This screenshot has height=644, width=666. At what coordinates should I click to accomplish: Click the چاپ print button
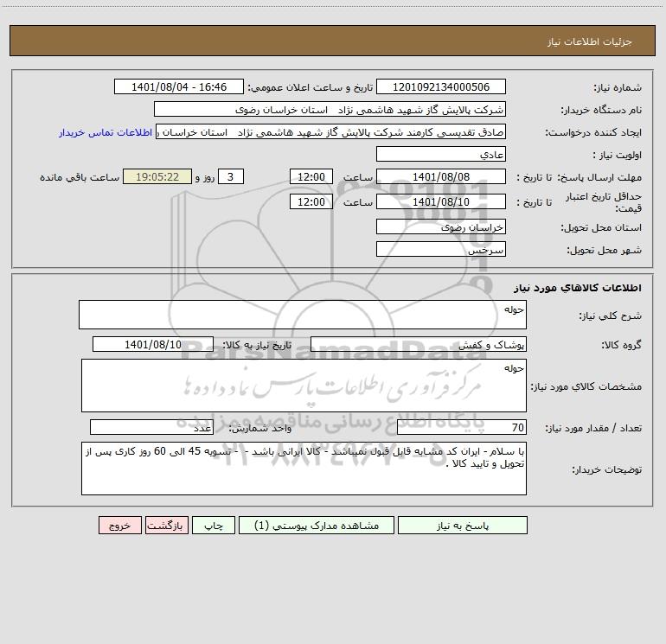pos(214,525)
